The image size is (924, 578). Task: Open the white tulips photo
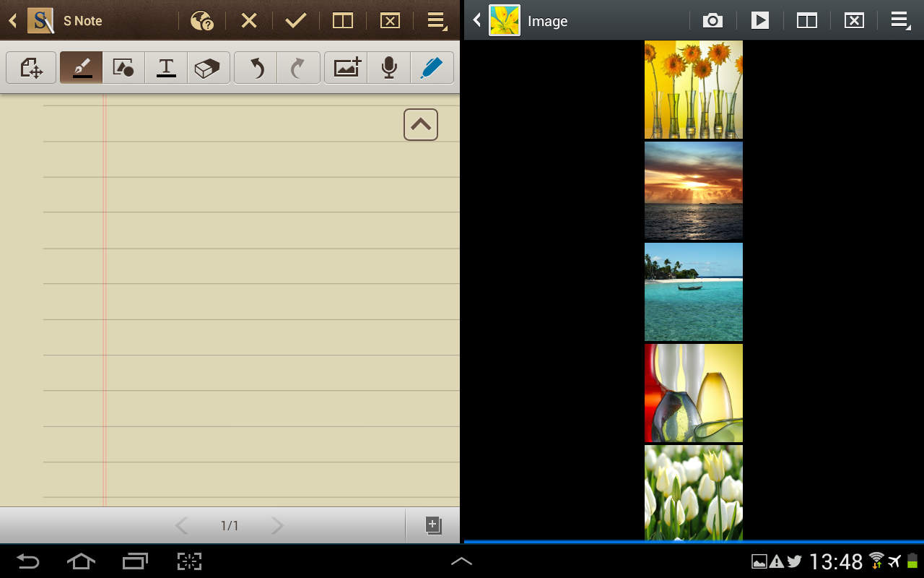click(x=694, y=493)
